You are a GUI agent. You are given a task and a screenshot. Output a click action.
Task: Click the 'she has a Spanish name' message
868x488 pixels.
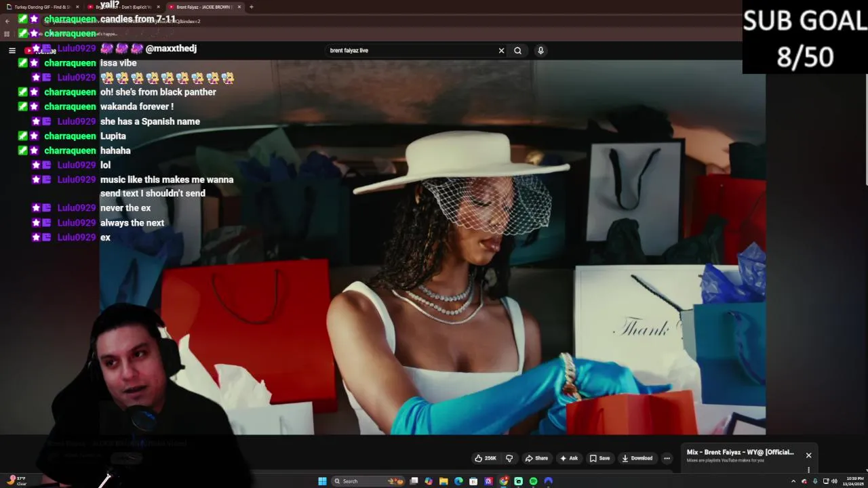[x=150, y=121]
